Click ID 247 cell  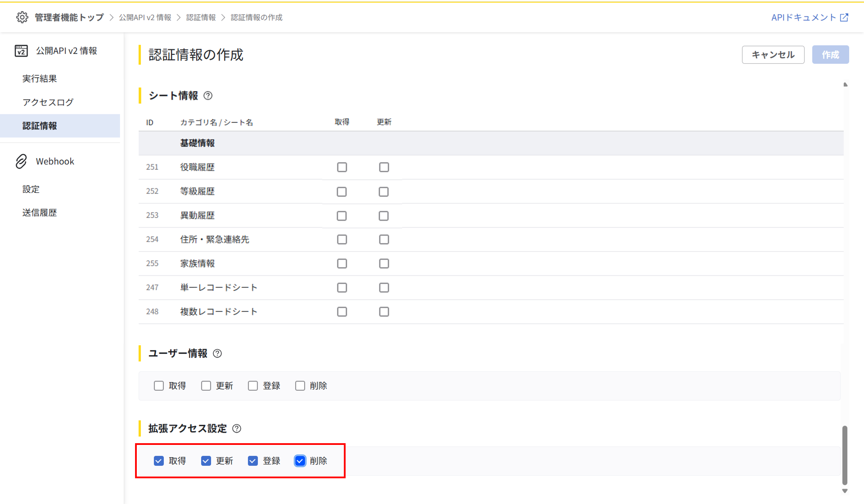pyautogui.click(x=152, y=288)
